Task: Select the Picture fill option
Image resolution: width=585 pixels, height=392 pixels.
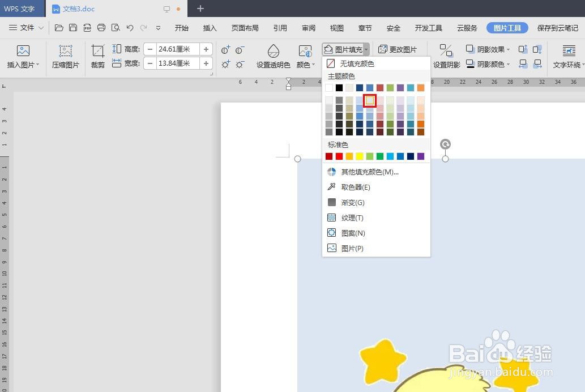Action: coord(376,248)
